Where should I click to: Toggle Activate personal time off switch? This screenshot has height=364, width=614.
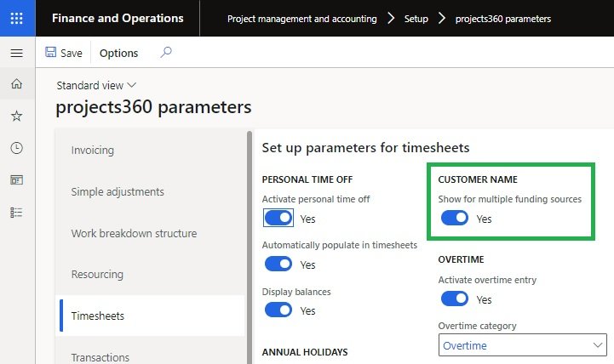[x=278, y=219]
